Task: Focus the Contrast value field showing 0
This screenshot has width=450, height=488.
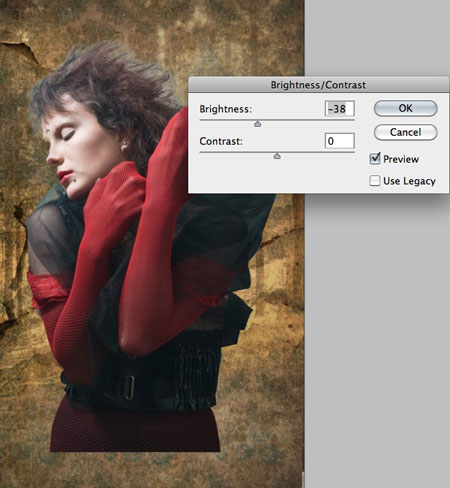Action: tap(339, 141)
